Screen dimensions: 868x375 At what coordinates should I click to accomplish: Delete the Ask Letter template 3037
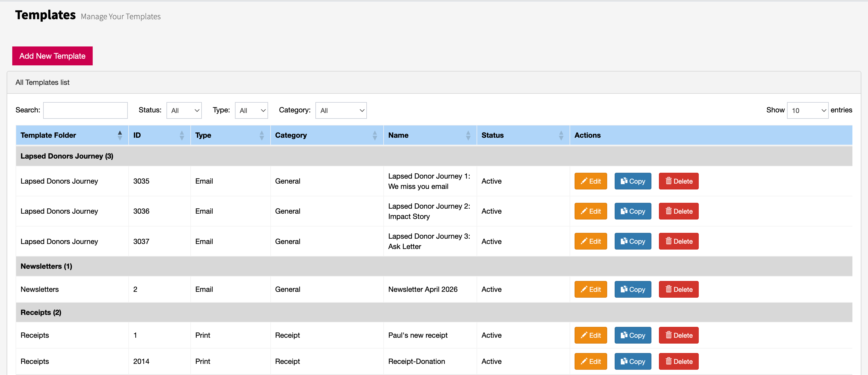tap(678, 241)
